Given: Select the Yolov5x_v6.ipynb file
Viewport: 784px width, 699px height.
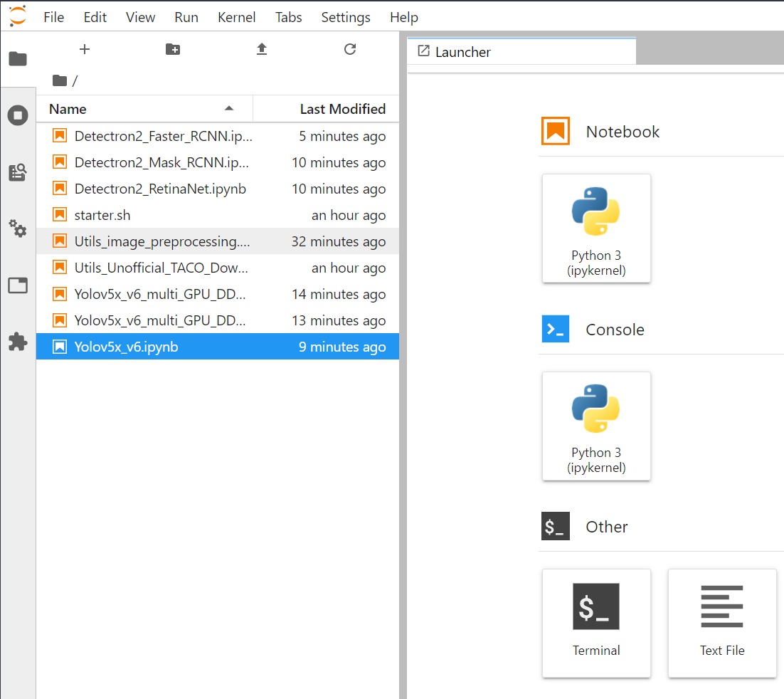Looking at the screenshot, I should pos(218,347).
